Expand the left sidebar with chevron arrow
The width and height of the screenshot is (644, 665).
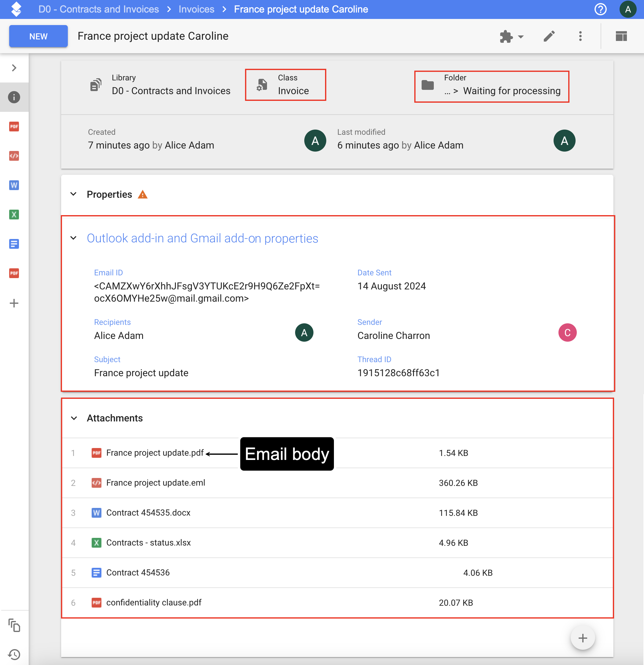point(14,68)
